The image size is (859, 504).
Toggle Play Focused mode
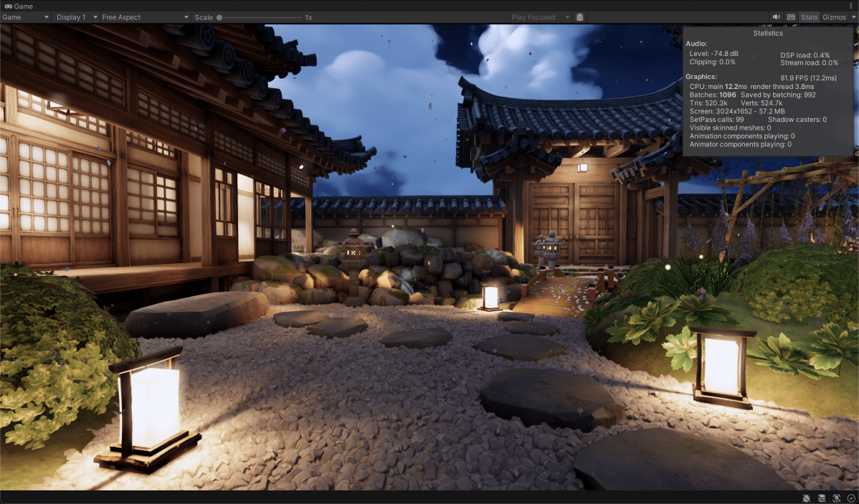point(533,16)
